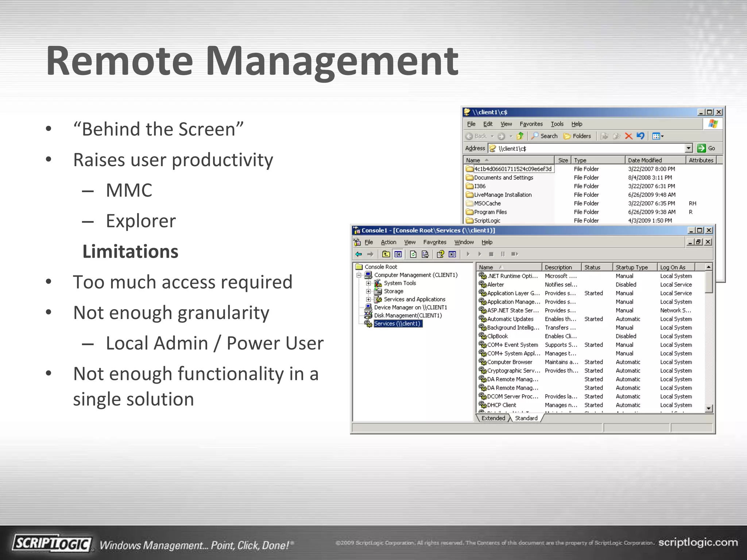Collapse Computer Management (CLIENT1) tree node
747x560 pixels.
(359, 275)
